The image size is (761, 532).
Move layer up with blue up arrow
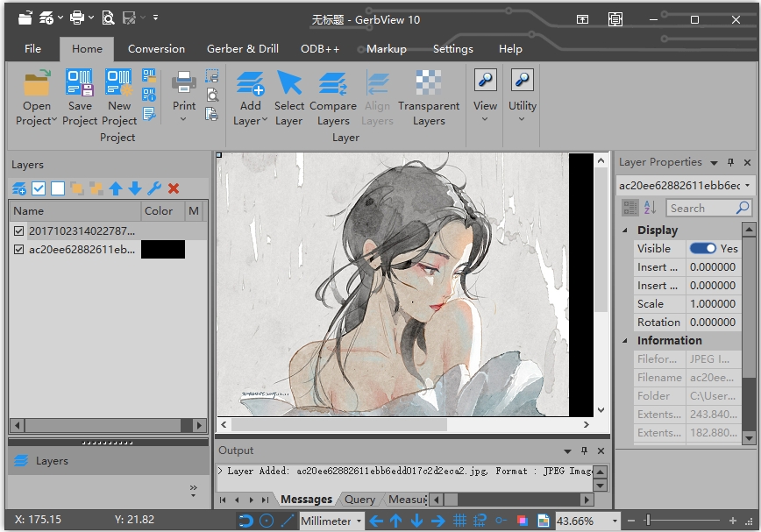click(x=116, y=188)
